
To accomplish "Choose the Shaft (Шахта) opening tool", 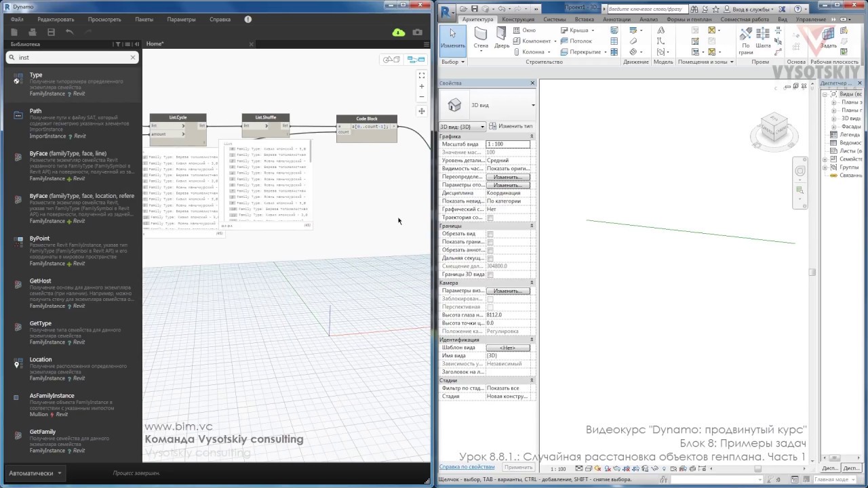I will point(763,38).
